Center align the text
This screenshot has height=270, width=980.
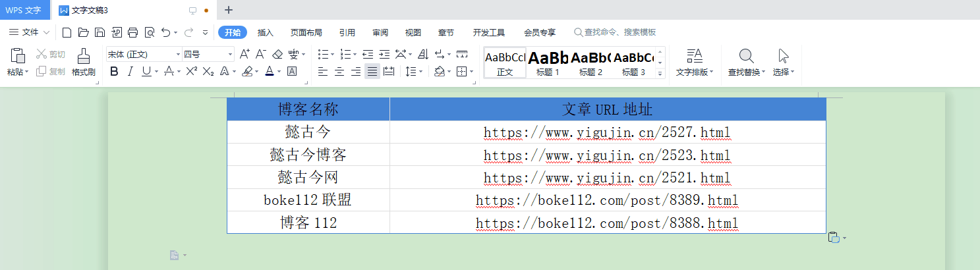pyautogui.click(x=339, y=71)
